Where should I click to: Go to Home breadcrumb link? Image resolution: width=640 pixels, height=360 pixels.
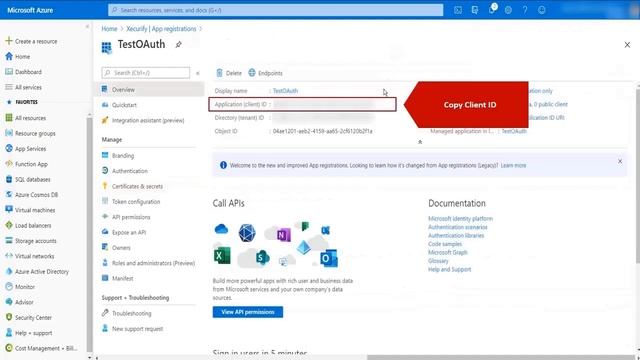(x=109, y=29)
